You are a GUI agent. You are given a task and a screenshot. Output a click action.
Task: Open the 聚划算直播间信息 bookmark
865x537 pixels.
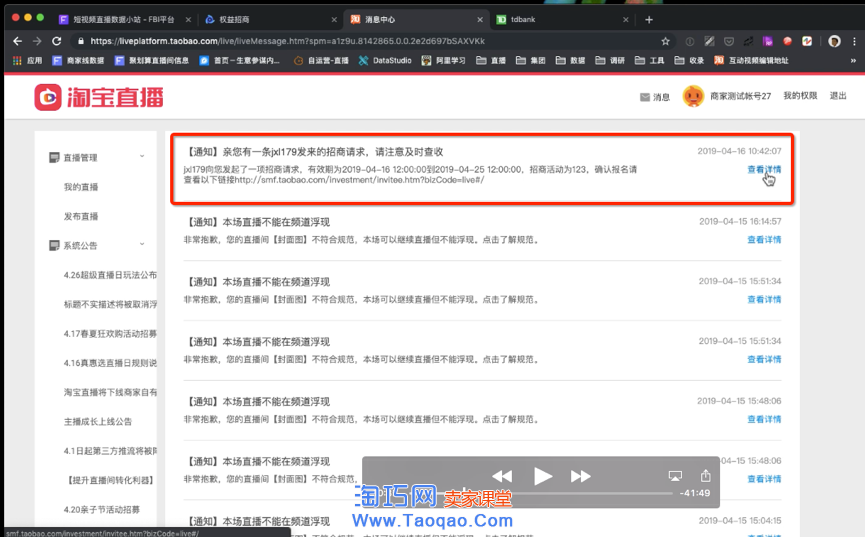pyautogui.click(x=152, y=60)
